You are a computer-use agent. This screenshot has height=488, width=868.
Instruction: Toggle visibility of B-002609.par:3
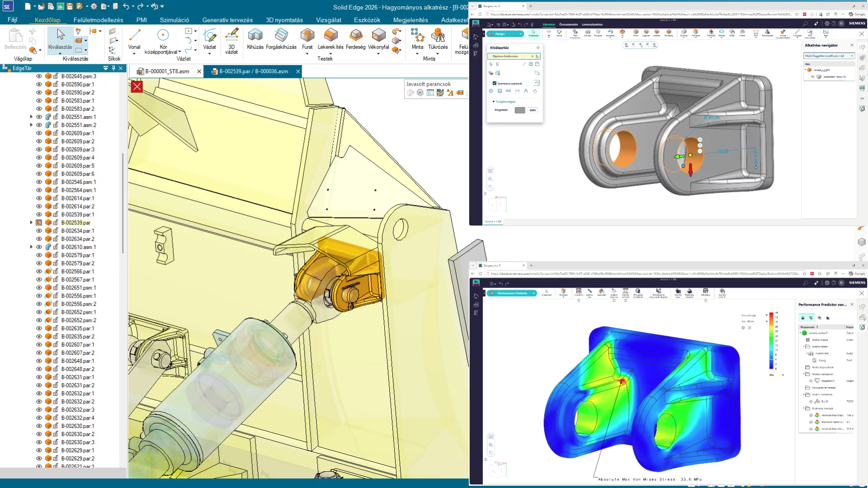pyautogui.click(x=39, y=149)
